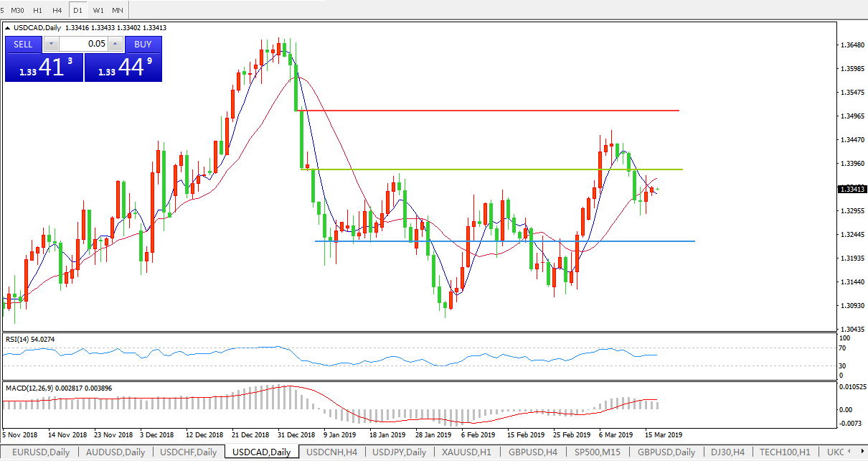
Task: Select the MN monthly timeframe
Action: point(118,10)
